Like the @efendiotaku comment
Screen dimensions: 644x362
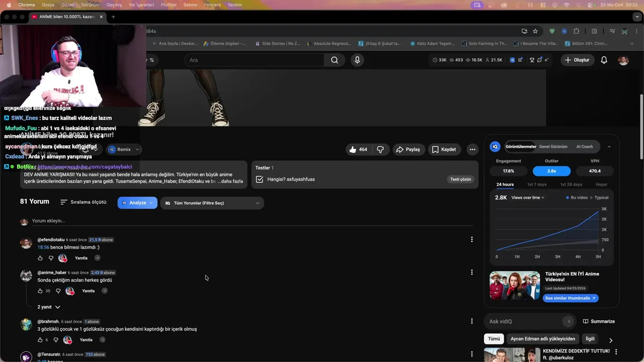40,258
